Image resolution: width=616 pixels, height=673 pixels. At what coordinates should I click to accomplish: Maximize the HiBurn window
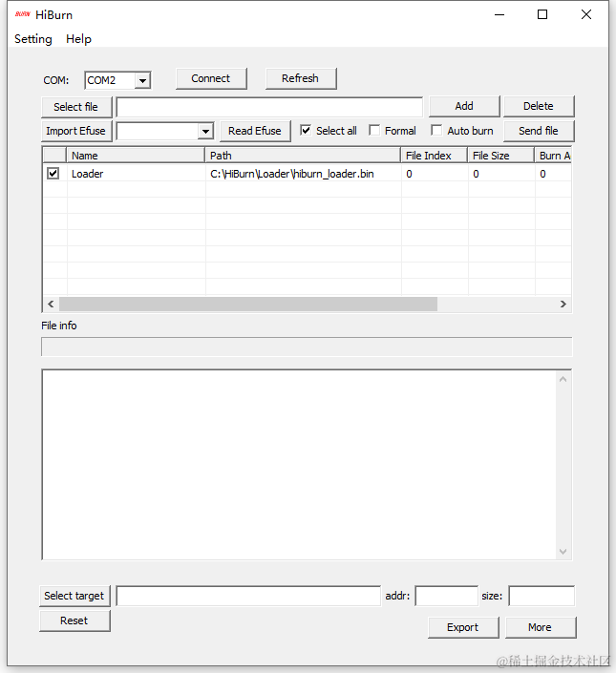pos(542,14)
